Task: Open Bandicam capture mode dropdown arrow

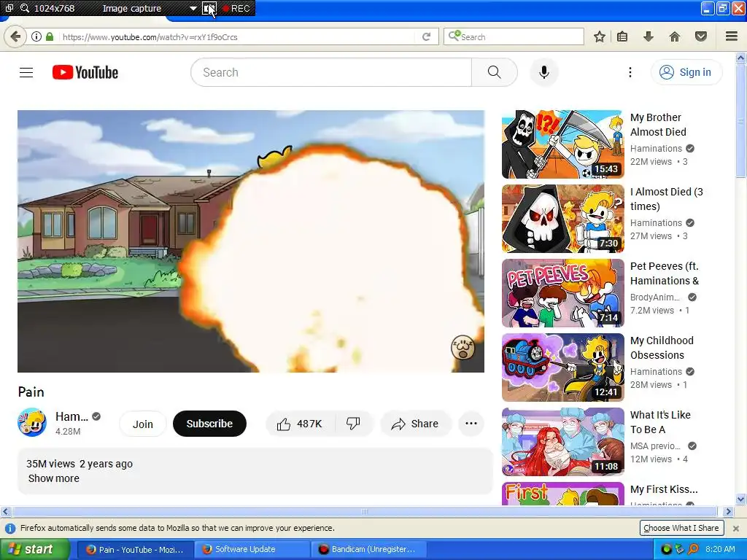Action: tap(193, 9)
